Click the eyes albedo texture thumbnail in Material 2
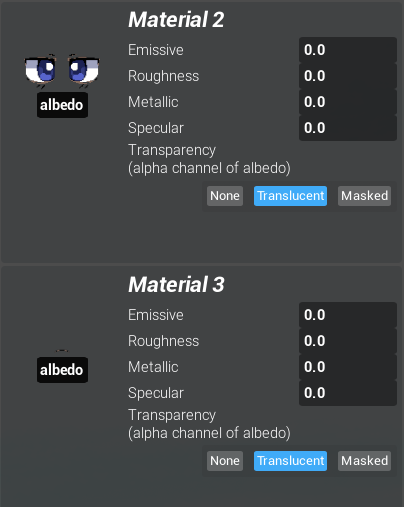The image size is (404, 507). pos(62,70)
